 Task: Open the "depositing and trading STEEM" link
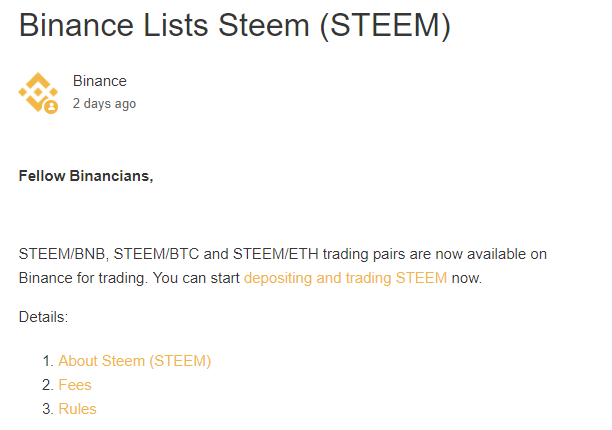pos(345,278)
